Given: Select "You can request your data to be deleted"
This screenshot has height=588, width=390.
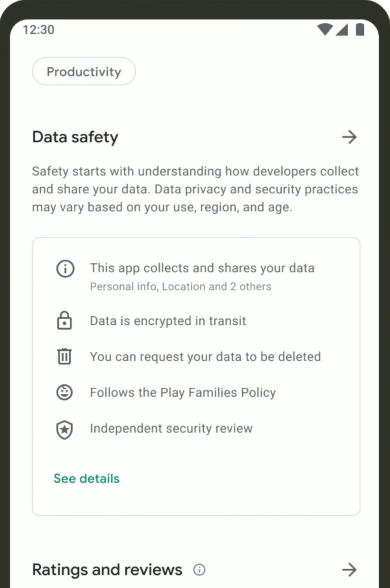Looking at the screenshot, I should (205, 357).
